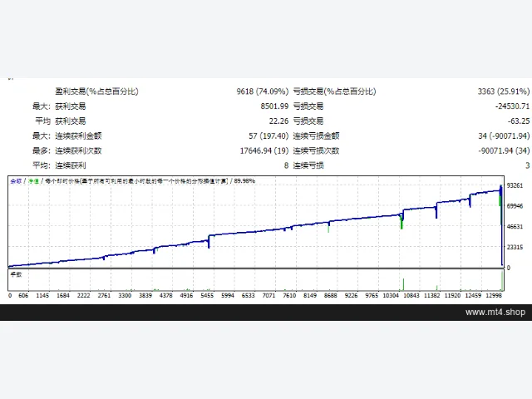Select the average profit trade value '22.26'

point(278,121)
